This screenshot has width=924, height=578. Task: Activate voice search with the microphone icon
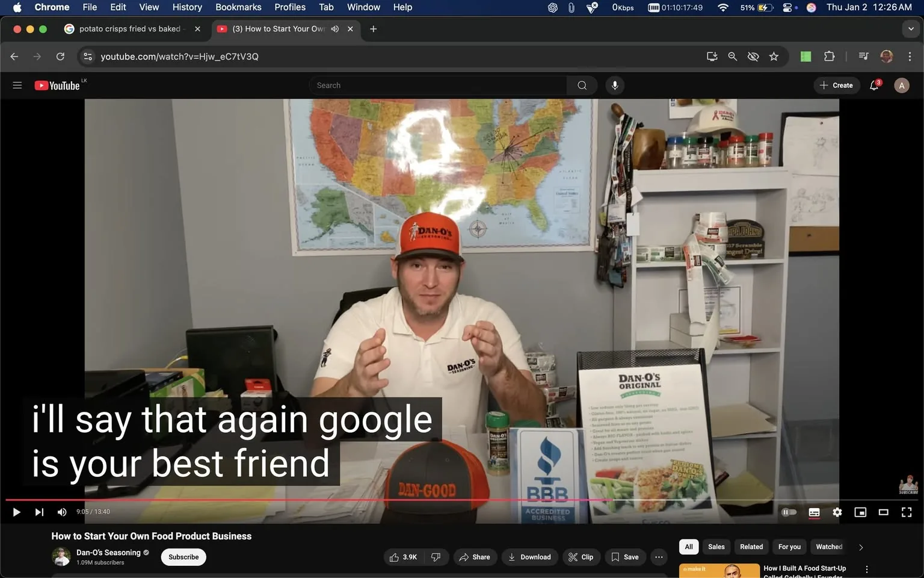615,85
